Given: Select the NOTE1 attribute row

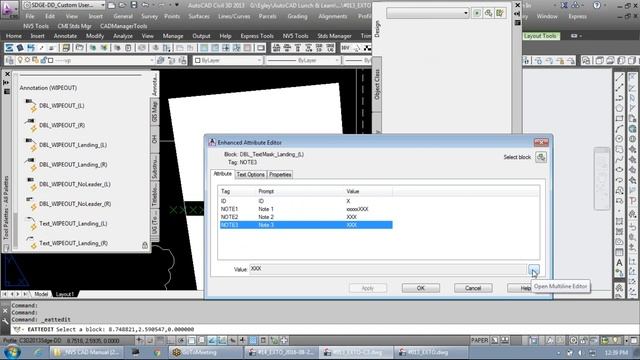Looking at the screenshot, I should [306, 209].
